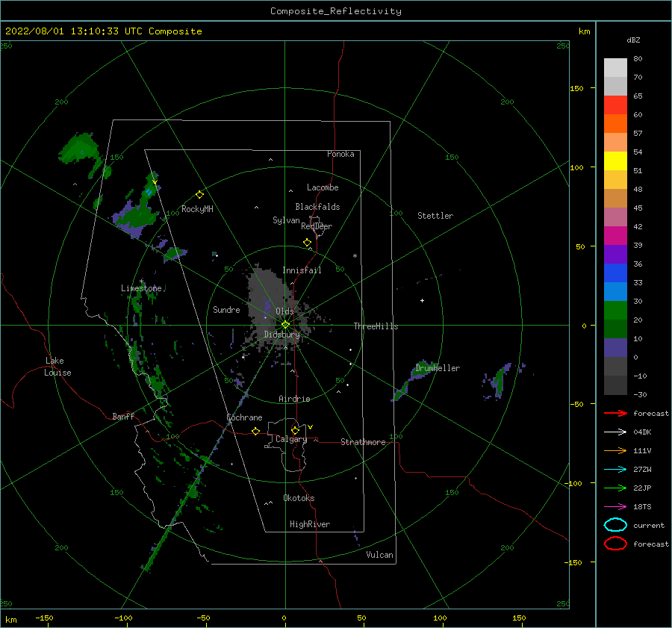
Task: Click yellow diamond marker south of Cochrane
Action: [x=255, y=432]
